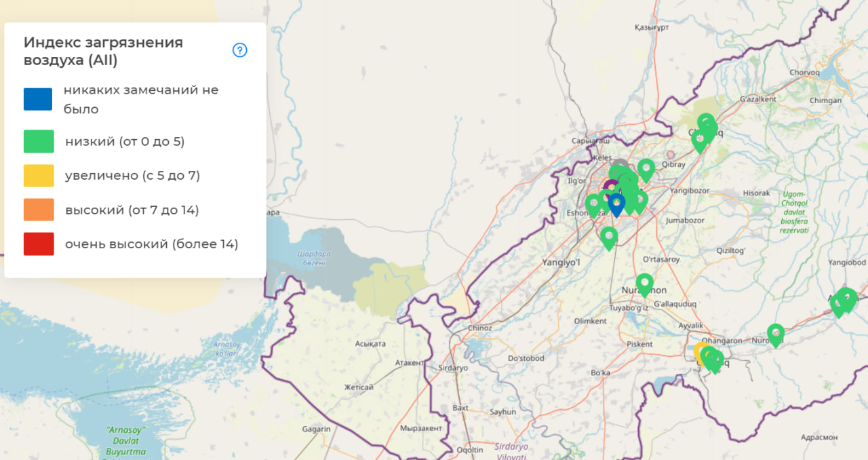Screen dimensions: 868x460
Task: Click the yellow increased-index legend swatch
Action: point(38,176)
